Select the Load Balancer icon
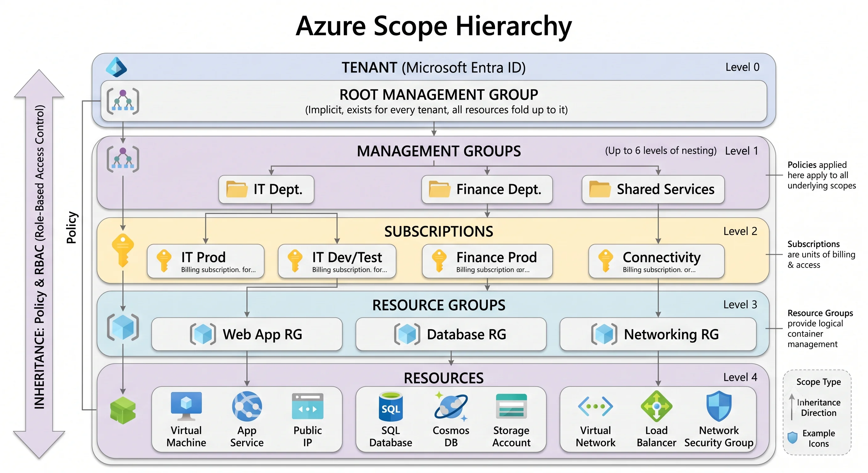Screen dimensions: 868x473 click(656, 406)
